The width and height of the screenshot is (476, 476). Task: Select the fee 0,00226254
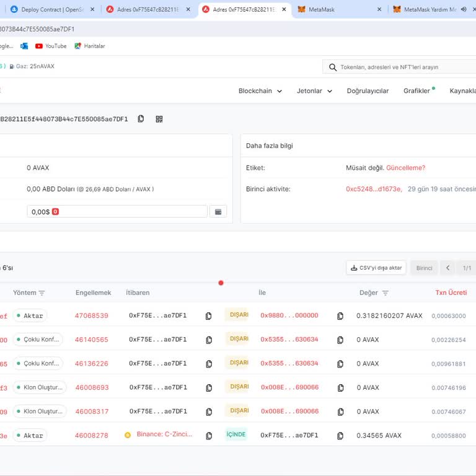point(448,340)
